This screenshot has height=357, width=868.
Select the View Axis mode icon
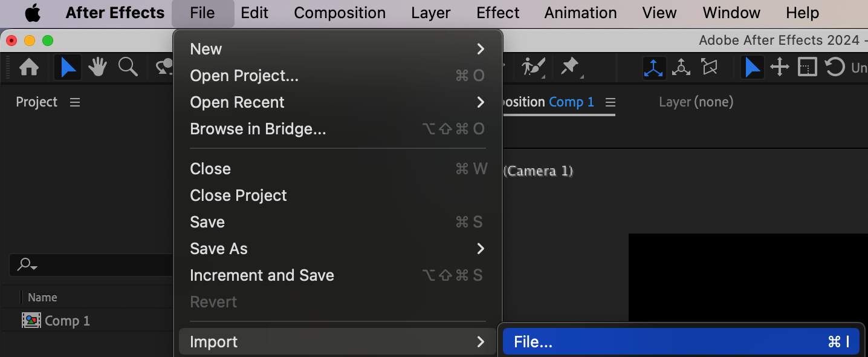click(709, 67)
